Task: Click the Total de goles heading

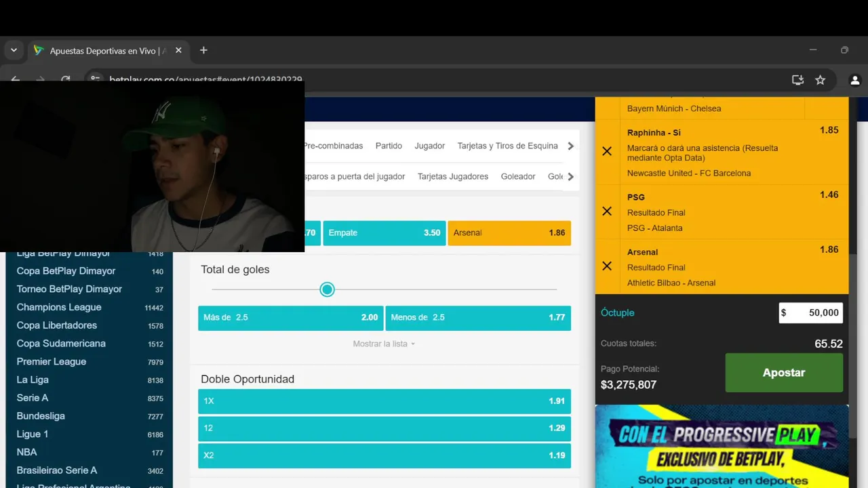Action: pyautogui.click(x=235, y=270)
